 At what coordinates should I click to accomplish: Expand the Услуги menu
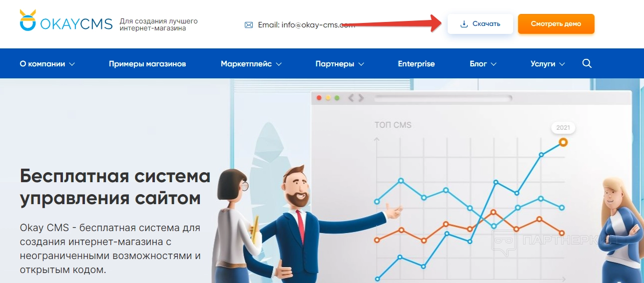(x=548, y=64)
